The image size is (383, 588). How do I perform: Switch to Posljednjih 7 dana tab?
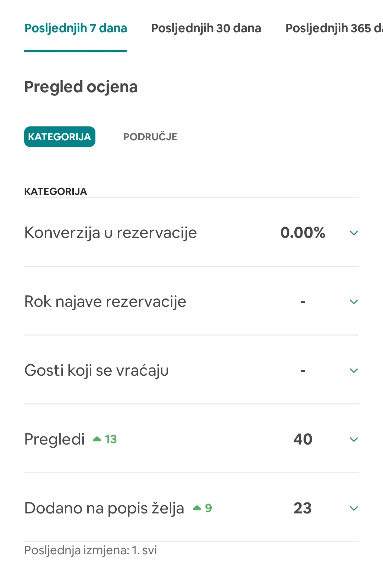click(x=76, y=28)
